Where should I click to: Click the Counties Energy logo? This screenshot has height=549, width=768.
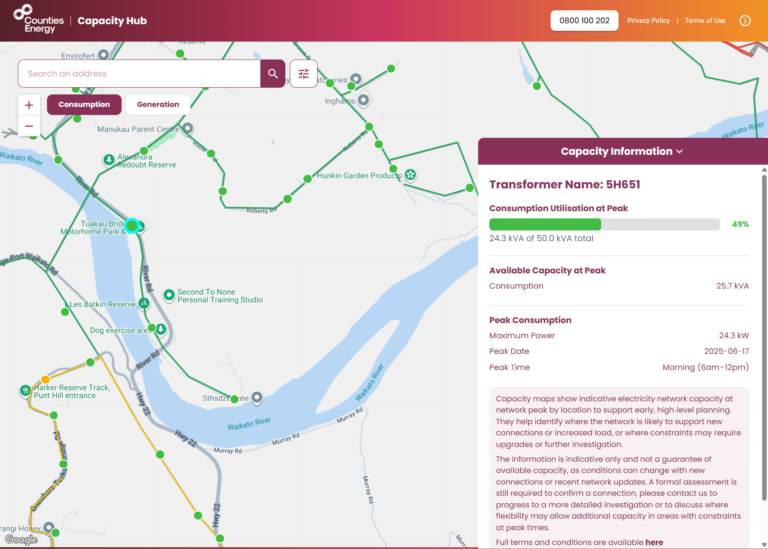(x=38, y=20)
